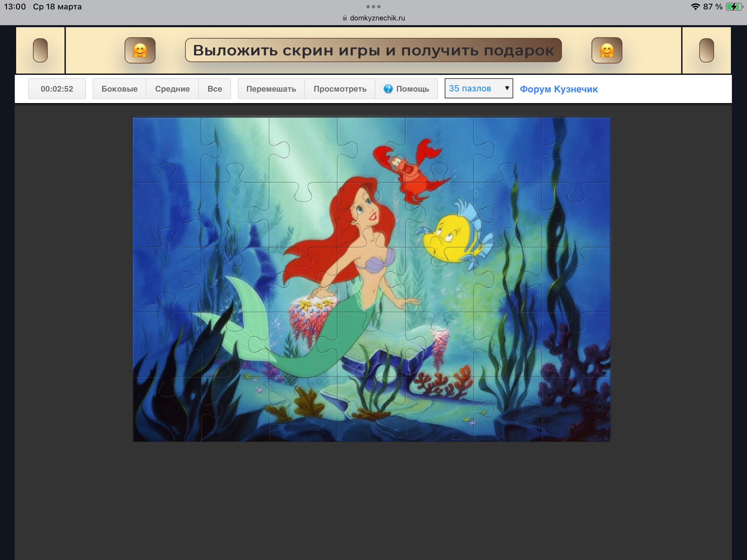Click the dropdown arrow of puzzle count selector
This screenshot has height=560, width=747.
[x=507, y=88]
